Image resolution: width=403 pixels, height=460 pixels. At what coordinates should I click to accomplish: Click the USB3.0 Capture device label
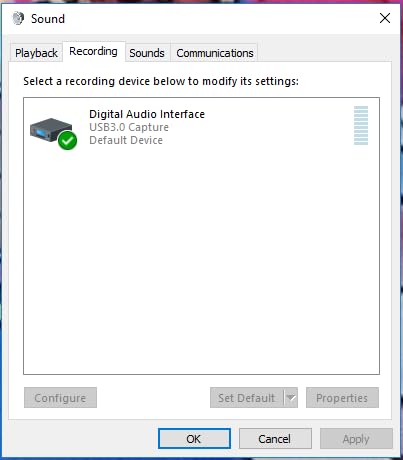pyautogui.click(x=129, y=127)
